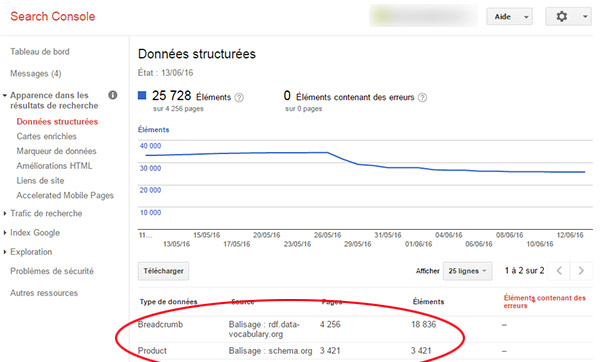Open the 25 lignes dropdown

[468, 271]
